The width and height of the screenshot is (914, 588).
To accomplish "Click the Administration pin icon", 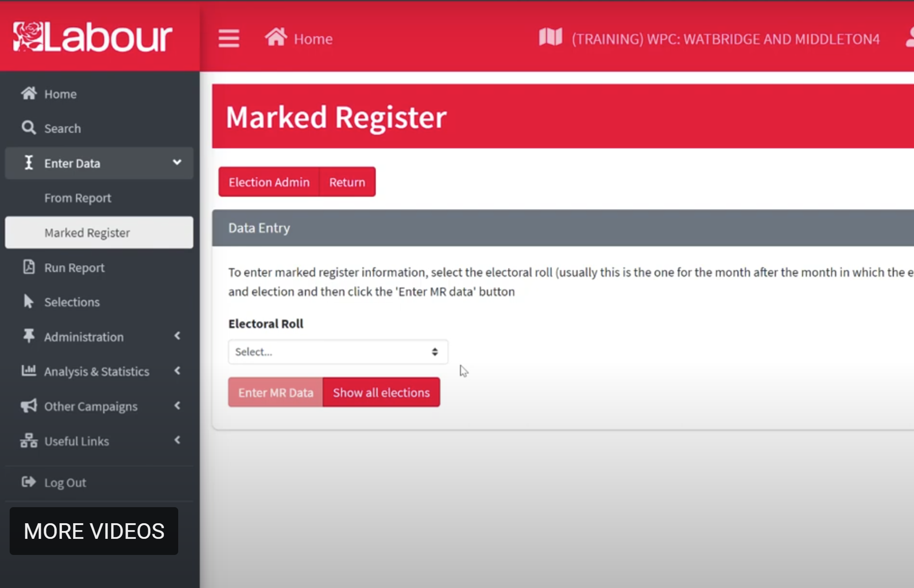I will pyautogui.click(x=28, y=336).
